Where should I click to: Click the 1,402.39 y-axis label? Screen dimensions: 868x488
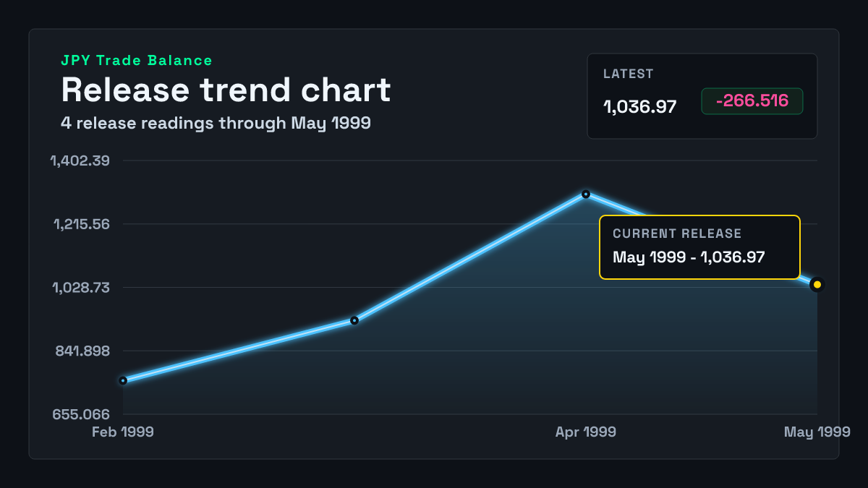click(80, 160)
